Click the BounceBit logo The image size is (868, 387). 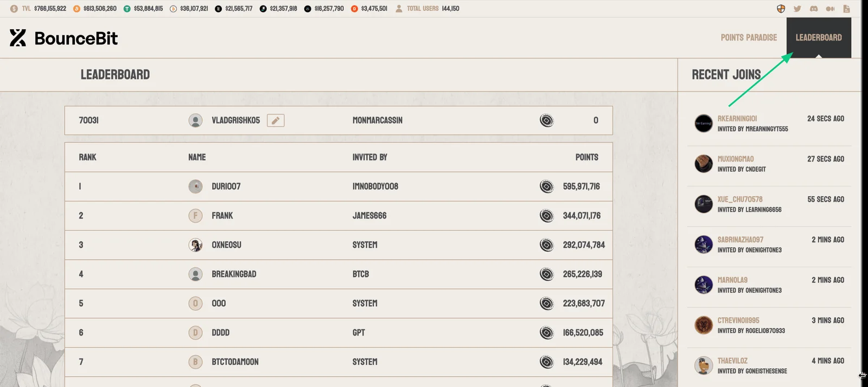click(x=63, y=38)
